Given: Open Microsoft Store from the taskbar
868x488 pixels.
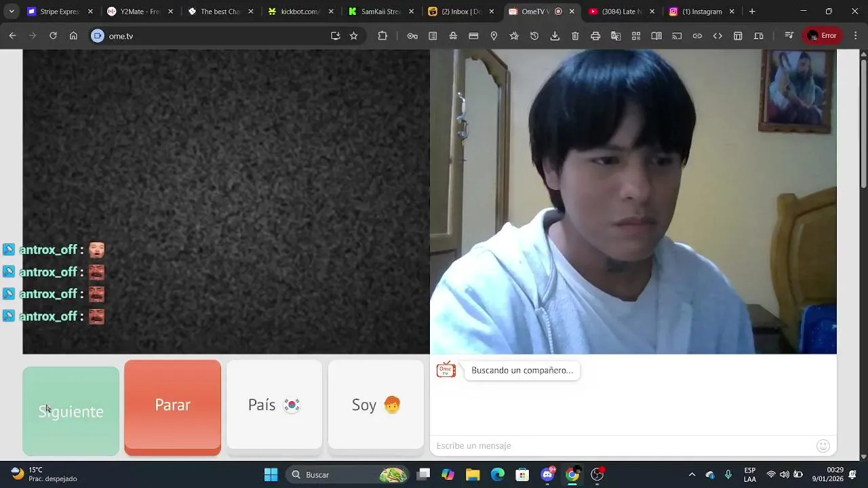Looking at the screenshot, I should click(x=522, y=474).
